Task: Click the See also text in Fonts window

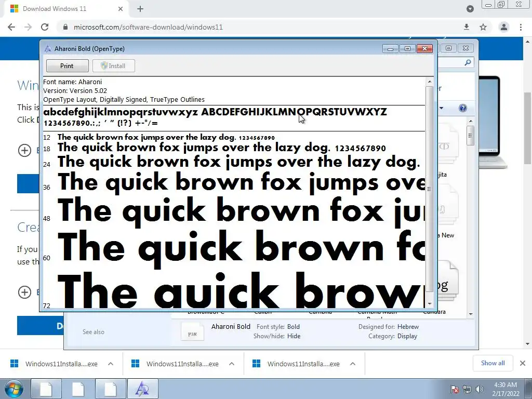Action: coord(94,332)
